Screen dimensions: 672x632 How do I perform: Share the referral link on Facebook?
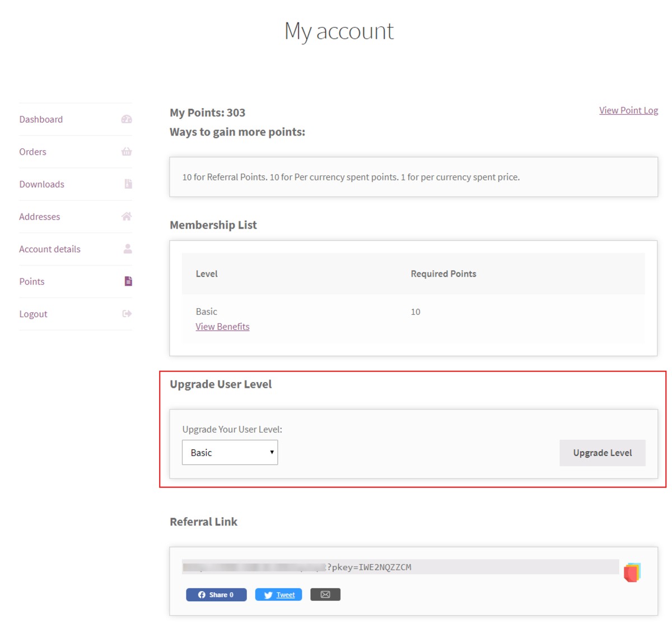(216, 594)
